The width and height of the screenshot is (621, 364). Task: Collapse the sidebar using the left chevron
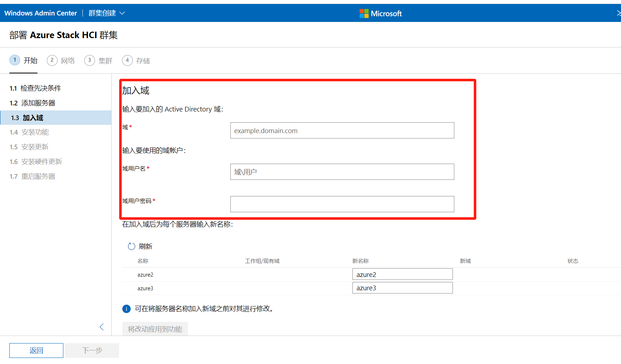tap(102, 327)
